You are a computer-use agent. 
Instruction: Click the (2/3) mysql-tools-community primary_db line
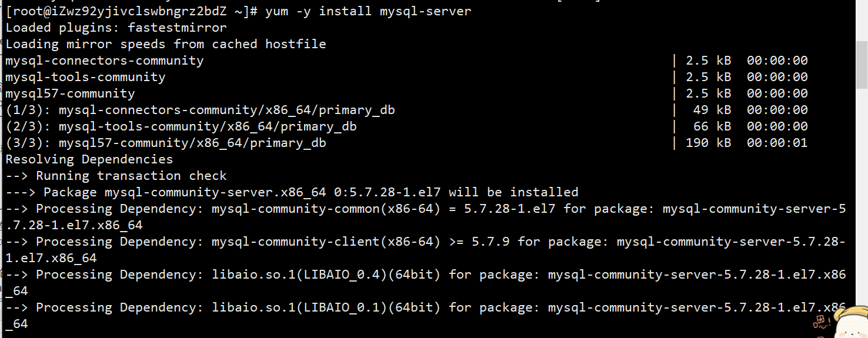point(181,126)
